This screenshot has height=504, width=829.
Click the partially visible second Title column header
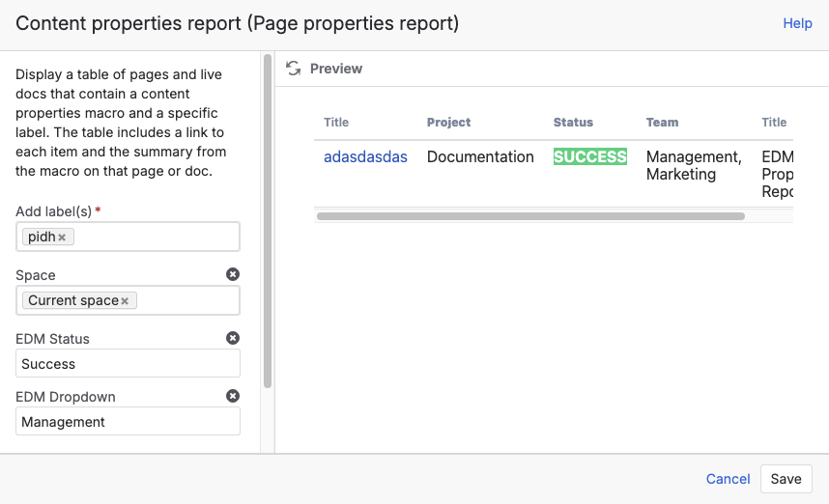coord(774,122)
